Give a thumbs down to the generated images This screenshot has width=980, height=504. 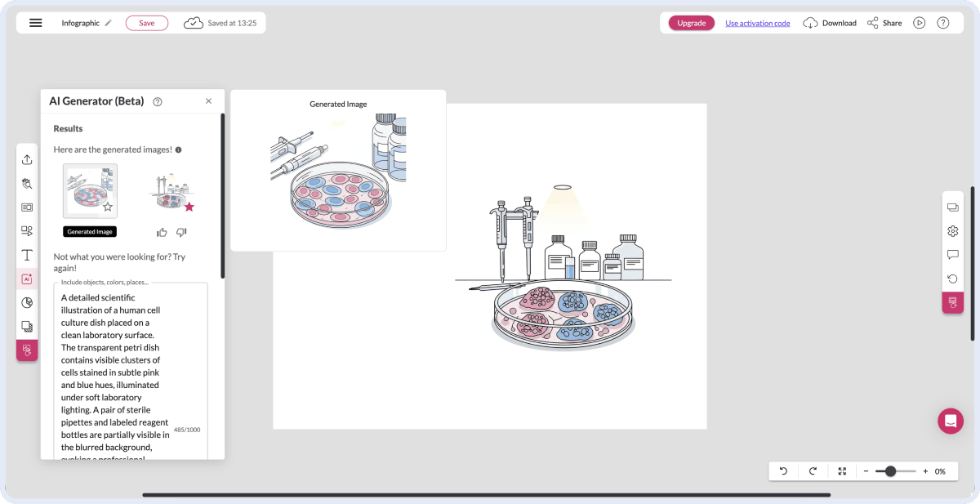pos(180,231)
